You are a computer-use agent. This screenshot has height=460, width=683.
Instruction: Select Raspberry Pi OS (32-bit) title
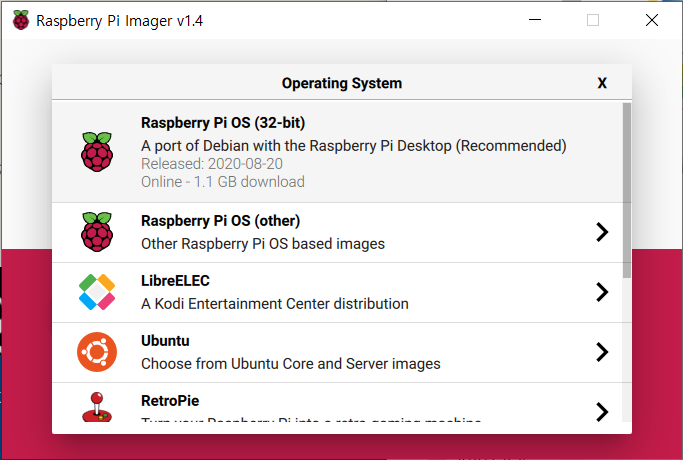223,123
